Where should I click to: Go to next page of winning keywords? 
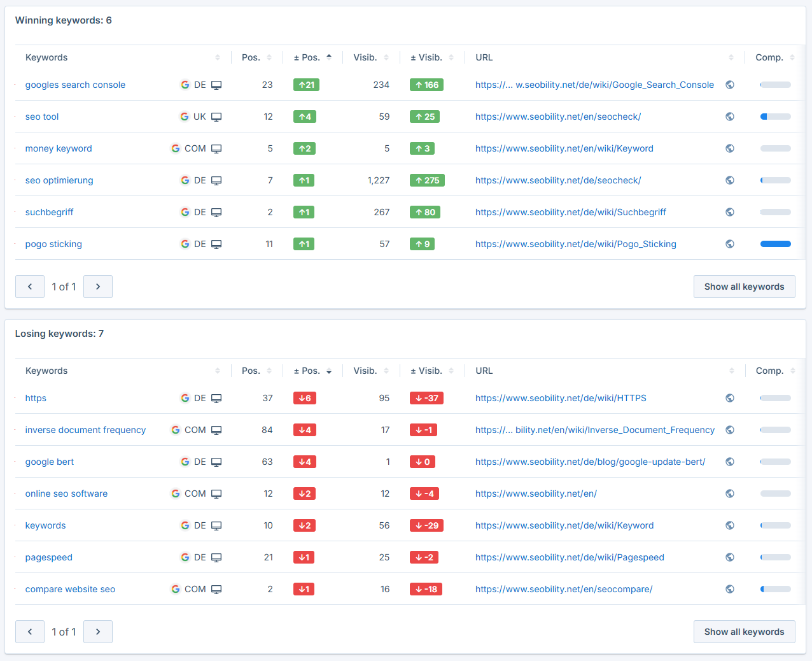98,287
